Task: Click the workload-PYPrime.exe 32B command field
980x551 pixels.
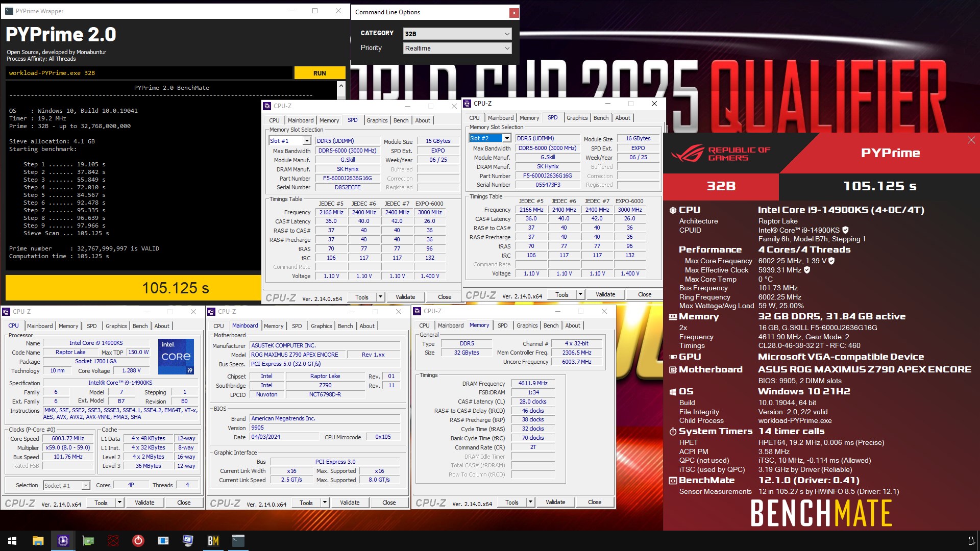Action: click(150, 73)
